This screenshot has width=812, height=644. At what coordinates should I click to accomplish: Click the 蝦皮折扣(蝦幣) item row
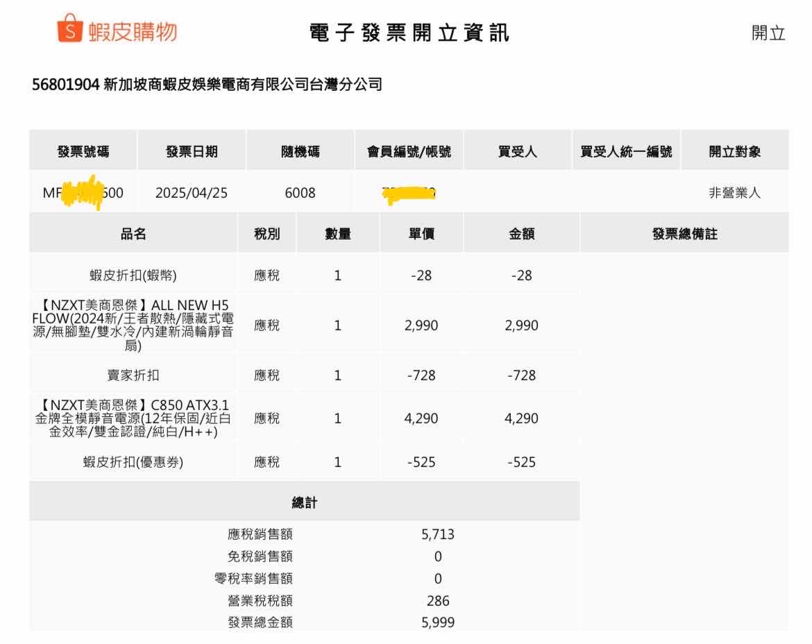coord(133,276)
